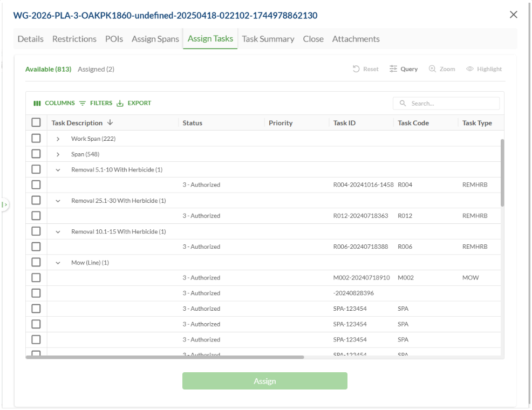Expand the Work Span (222) group
Screen dimensions: 532x410
coord(58,139)
